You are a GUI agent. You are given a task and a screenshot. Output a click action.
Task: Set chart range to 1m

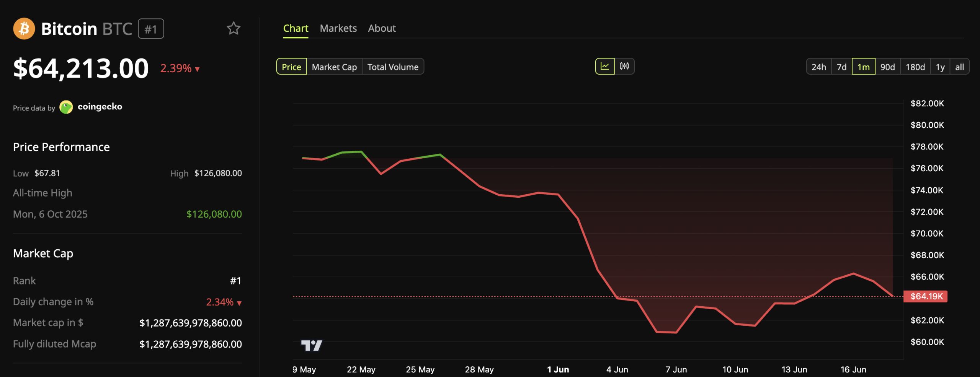click(863, 67)
